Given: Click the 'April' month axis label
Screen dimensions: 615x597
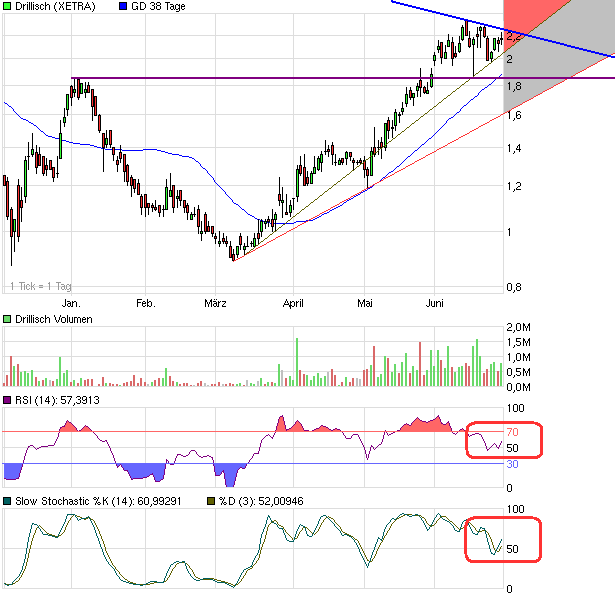Looking at the screenshot, I should point(293,303).
